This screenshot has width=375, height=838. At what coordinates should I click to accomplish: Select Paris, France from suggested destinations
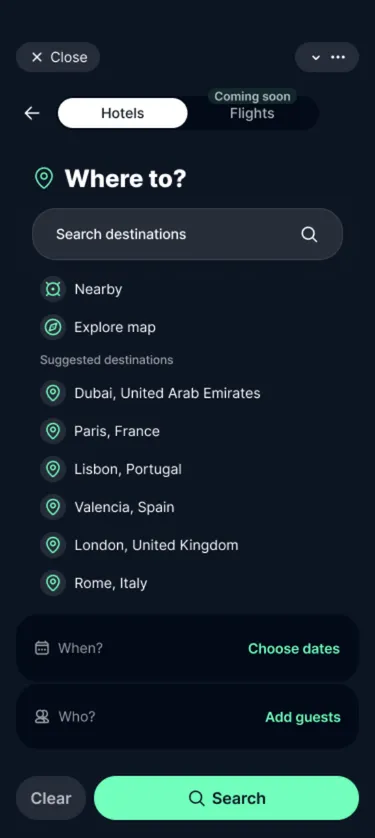tap(117, 431)
